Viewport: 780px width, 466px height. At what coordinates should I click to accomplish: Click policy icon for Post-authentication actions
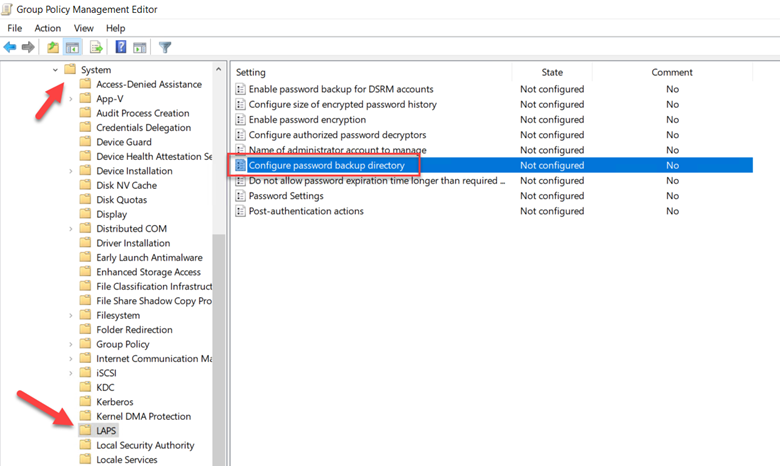[x=240, y=211]
